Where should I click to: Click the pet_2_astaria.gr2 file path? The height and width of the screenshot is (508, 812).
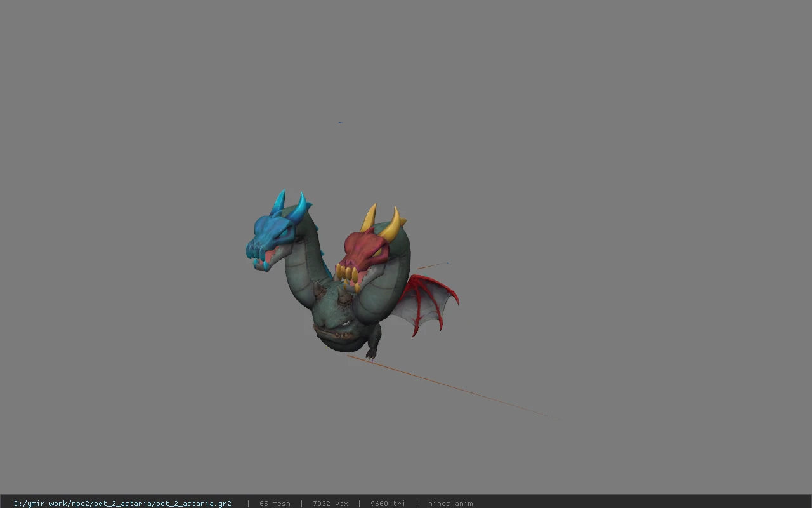coord(122,504)
